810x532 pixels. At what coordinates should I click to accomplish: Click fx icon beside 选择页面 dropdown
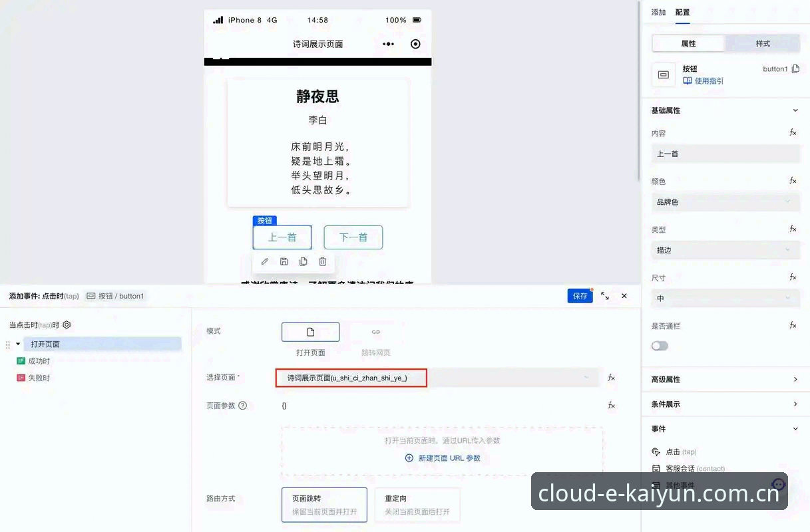coord(611,377)
